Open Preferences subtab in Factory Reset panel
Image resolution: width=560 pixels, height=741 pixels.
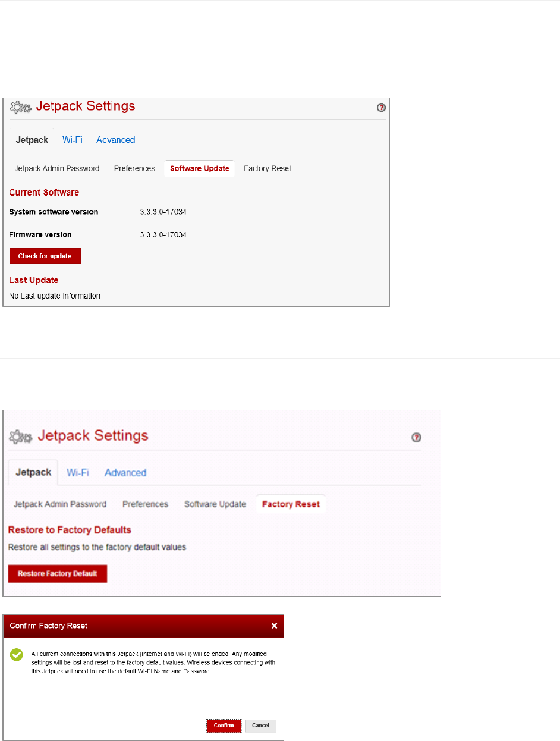146,504
